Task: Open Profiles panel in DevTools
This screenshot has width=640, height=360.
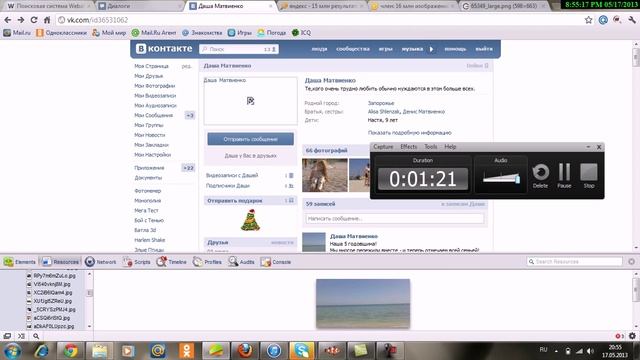Action: pos(207,262)
